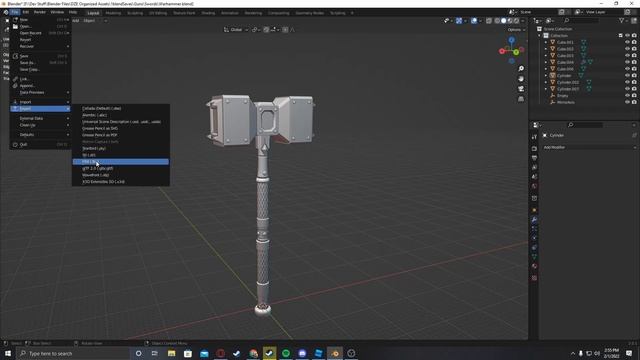The height and width of the screenshot is (360, 640).
Task: Open the World properties tab
Action: point(534,186)
